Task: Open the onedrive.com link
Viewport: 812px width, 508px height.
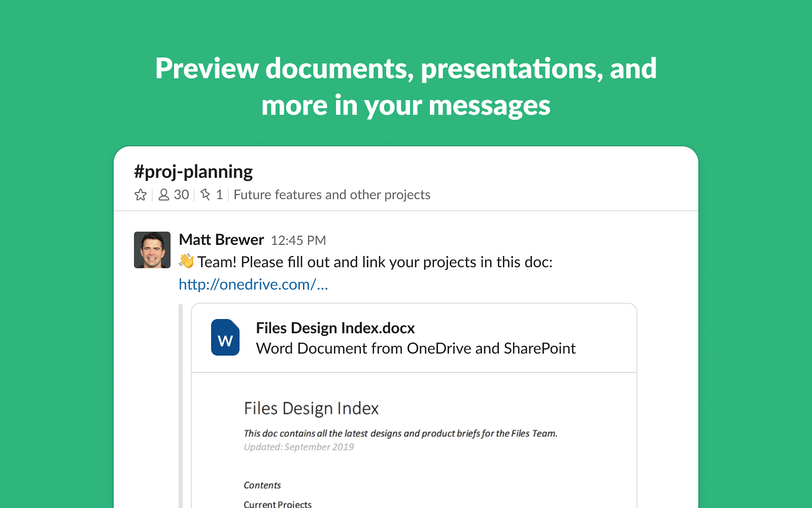Action: [253, 284]
